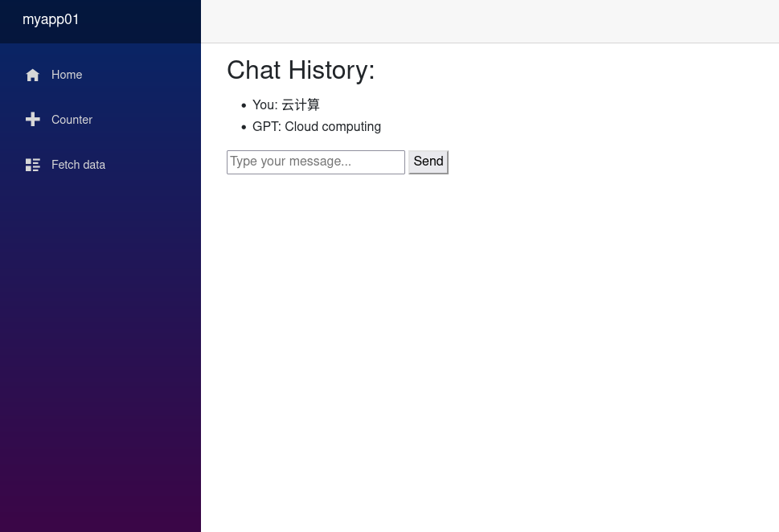Navigate to the Counter page
Image resolution: width=779 pixels, height=532 pixels.
click(72, 120)
